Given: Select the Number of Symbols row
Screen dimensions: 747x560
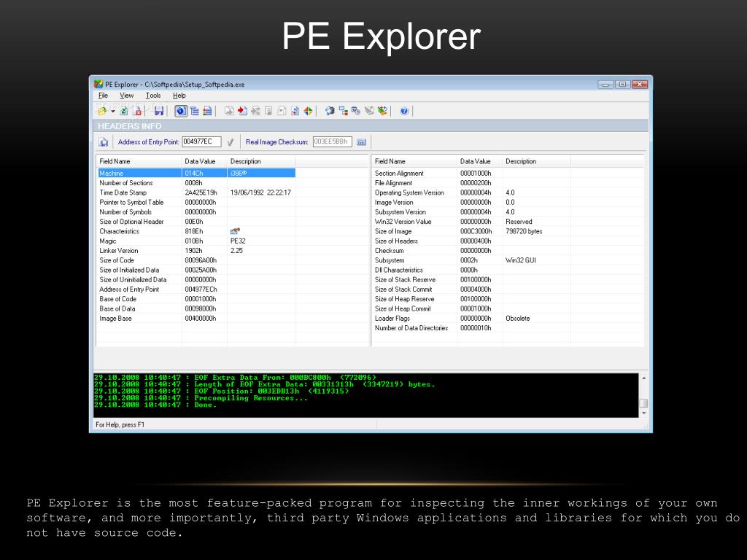Looking at the screenshot, I should (196, 212).
